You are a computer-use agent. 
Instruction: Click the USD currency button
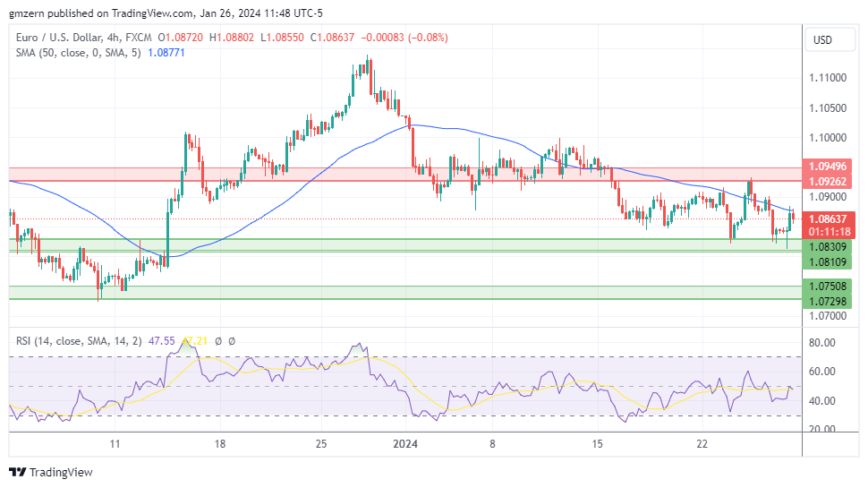coord(830,40)
